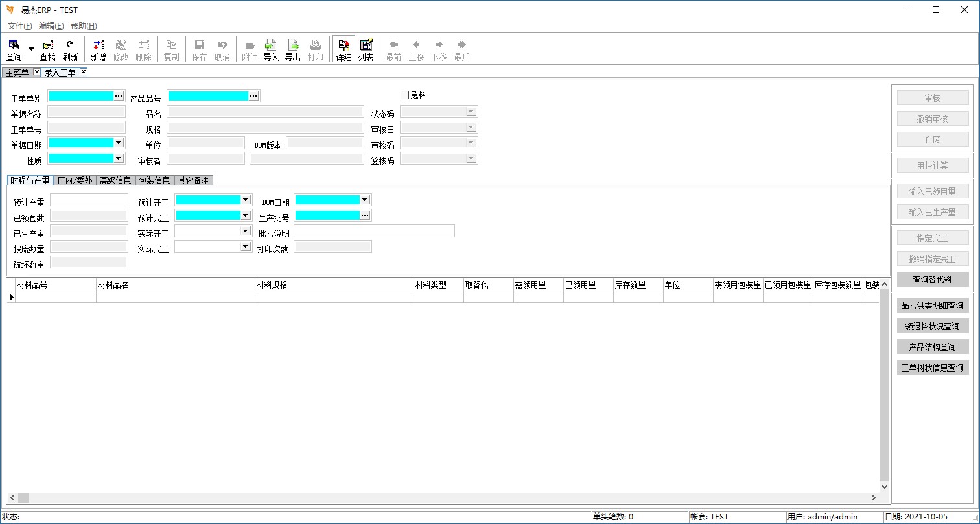Switch to the 厂内/委外 tab
Image resolution: width=980 pixels, height=524 pixels.
(75, 180)
